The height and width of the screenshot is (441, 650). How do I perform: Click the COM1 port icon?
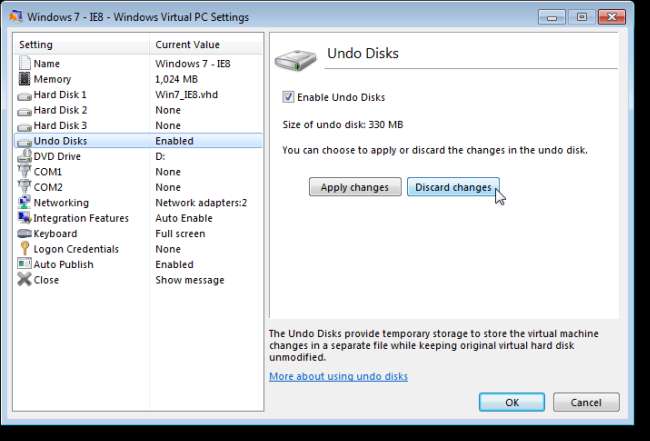click(x=24, y=171)
